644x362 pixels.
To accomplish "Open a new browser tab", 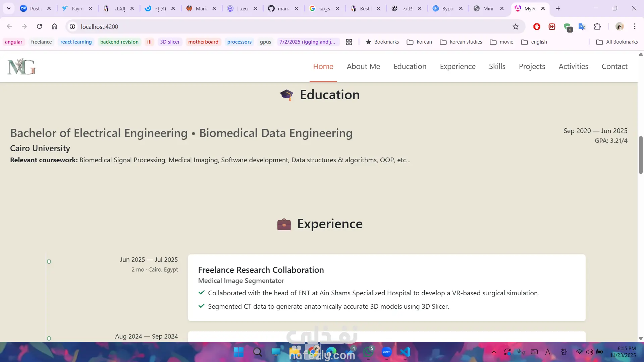I will coord(558,8).
